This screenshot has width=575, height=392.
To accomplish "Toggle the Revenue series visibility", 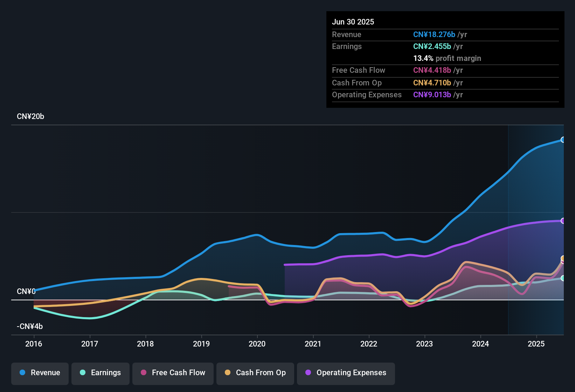I will coord(40,373).
